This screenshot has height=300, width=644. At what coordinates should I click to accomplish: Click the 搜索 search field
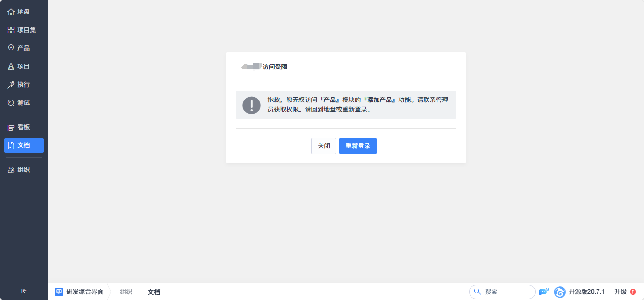click(x=502, y=291)
